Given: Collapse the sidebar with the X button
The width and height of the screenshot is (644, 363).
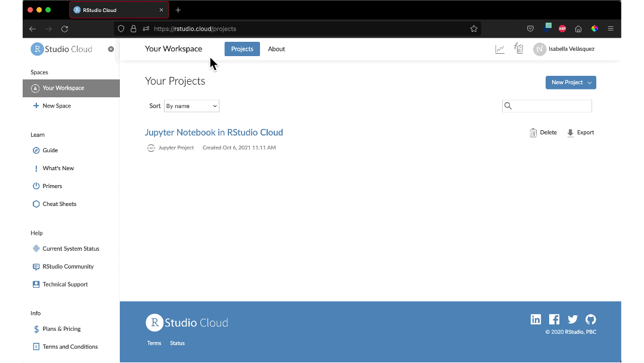Looking at the screenshot, I should pos(111,49).
